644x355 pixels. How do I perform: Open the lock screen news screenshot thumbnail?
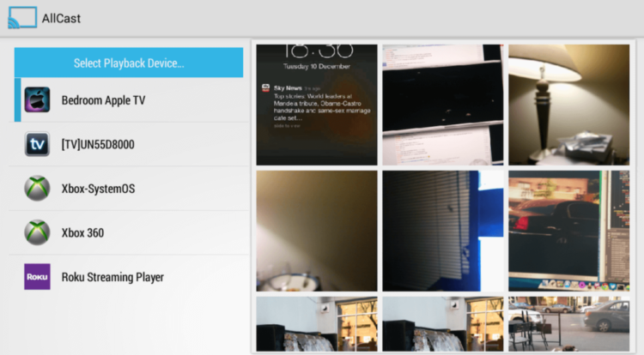(x=317, y=105)
